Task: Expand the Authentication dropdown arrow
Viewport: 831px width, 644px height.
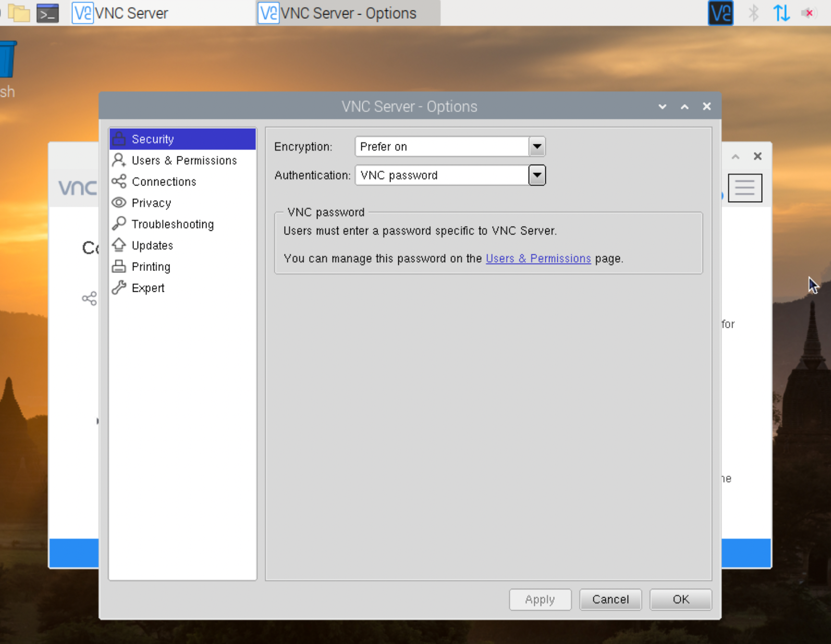Action: [537, 175]
